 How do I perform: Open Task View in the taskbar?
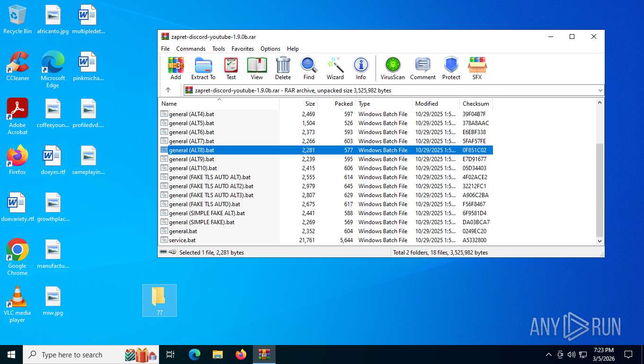coord(170,354)
